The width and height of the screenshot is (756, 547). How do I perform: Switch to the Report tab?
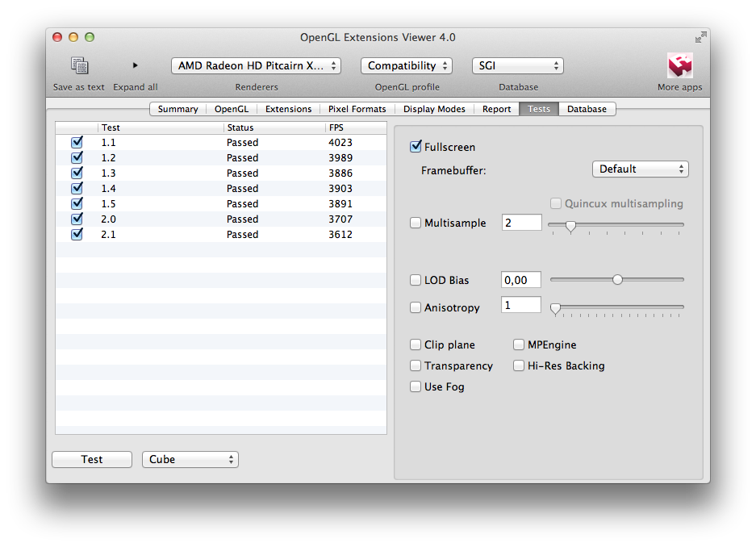[497, 109]
